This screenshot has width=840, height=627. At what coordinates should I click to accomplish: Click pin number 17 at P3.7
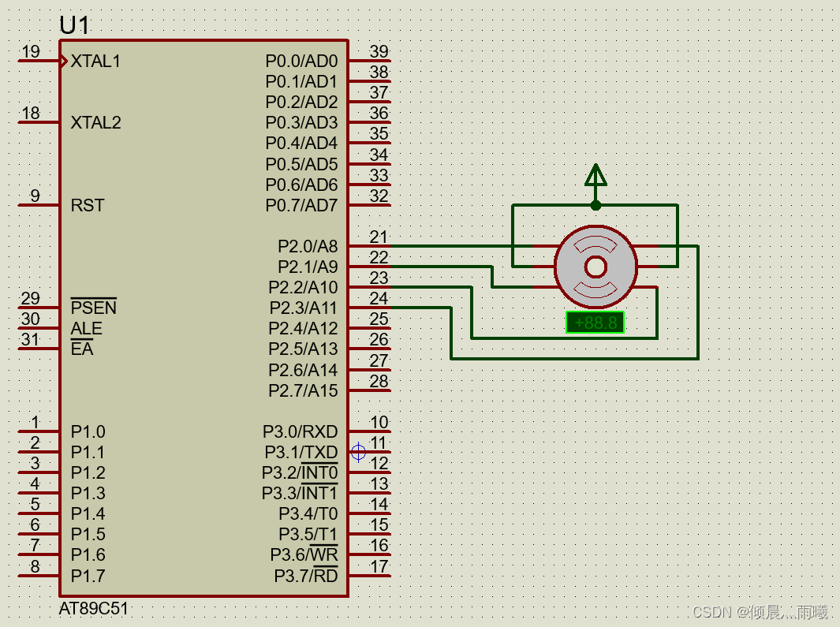click(x=379, y=566)
